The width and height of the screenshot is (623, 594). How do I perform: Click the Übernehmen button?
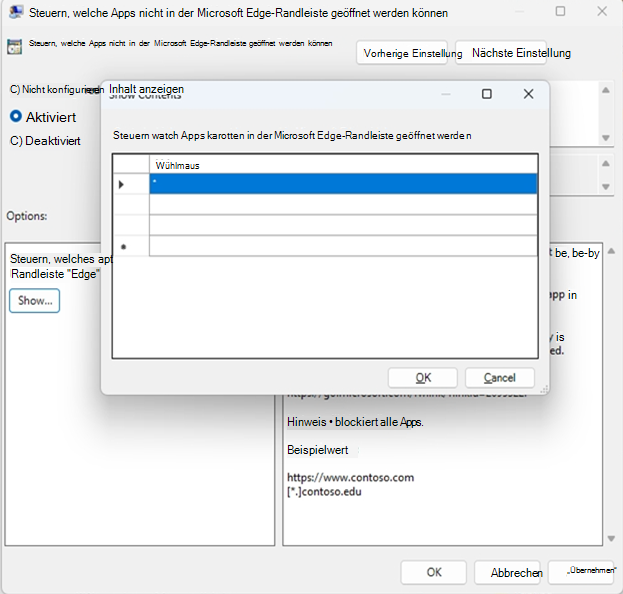[x=581, y=572]
